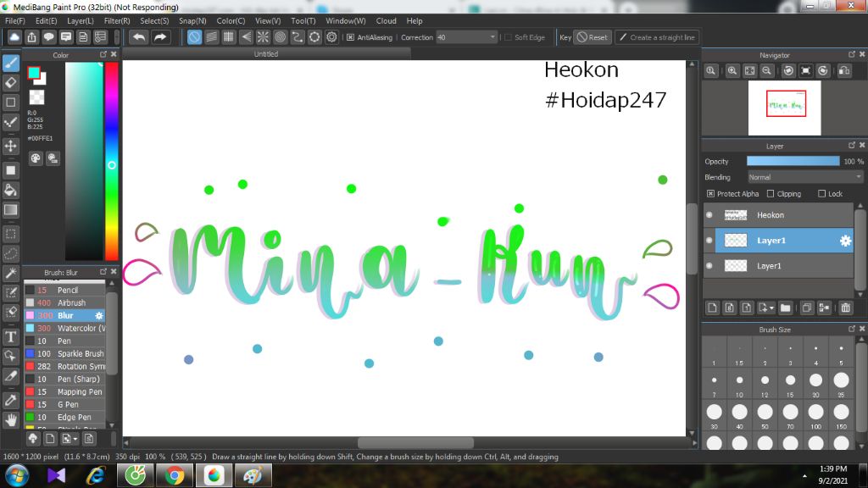Select the rectangular Select tool

tap(10, 234)
